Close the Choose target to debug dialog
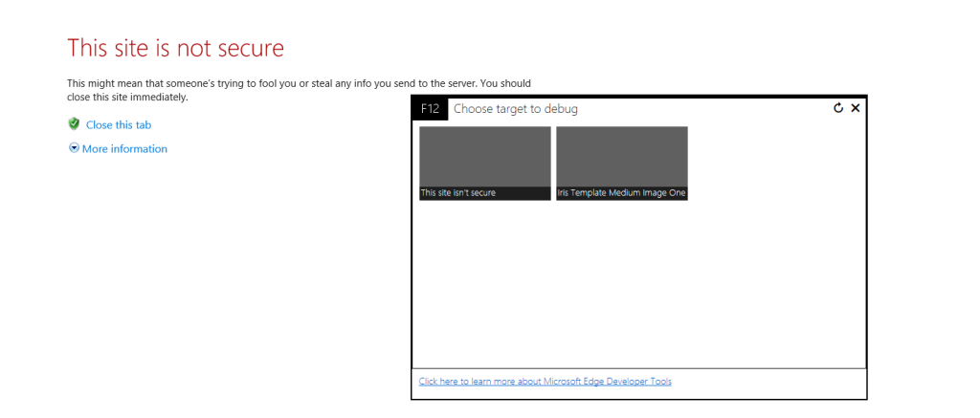Image resolution: width=980 pixels, height=418 pixels. (856, 108)
